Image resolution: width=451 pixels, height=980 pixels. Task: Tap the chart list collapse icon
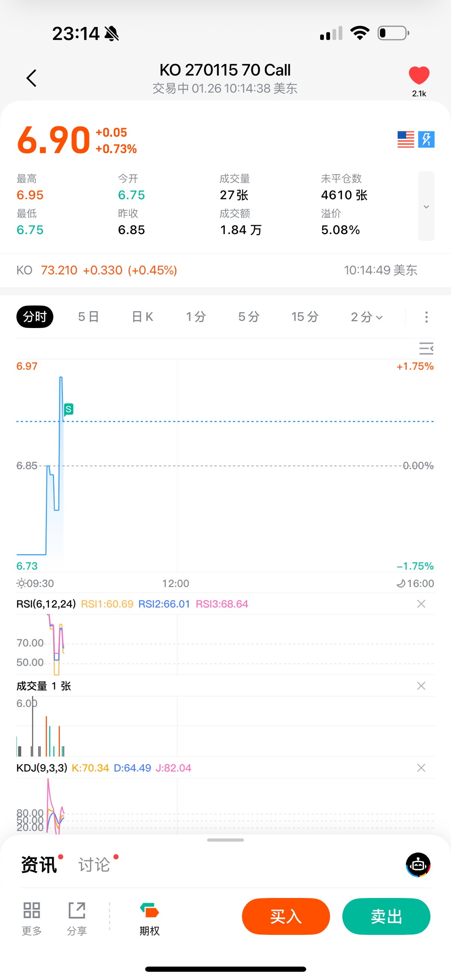426,348
